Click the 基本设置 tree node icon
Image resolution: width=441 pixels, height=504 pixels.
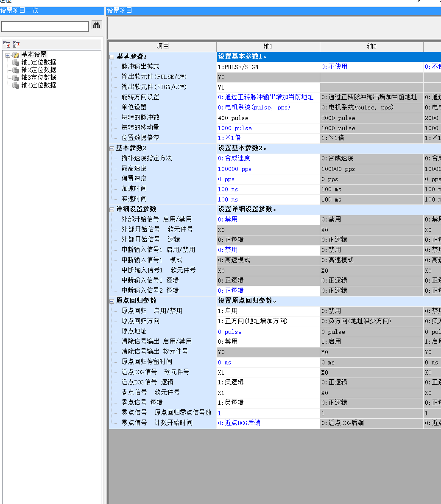(16, 55)
